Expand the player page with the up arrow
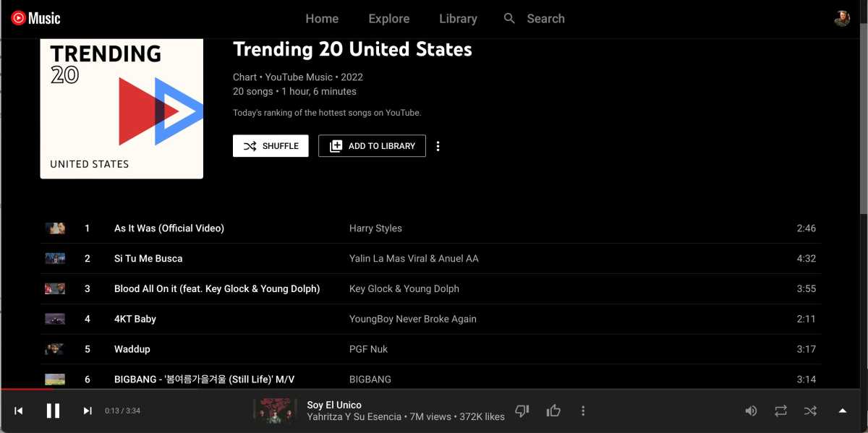The image size is (868, 433). pyautogui.click(x=842, y=411)
